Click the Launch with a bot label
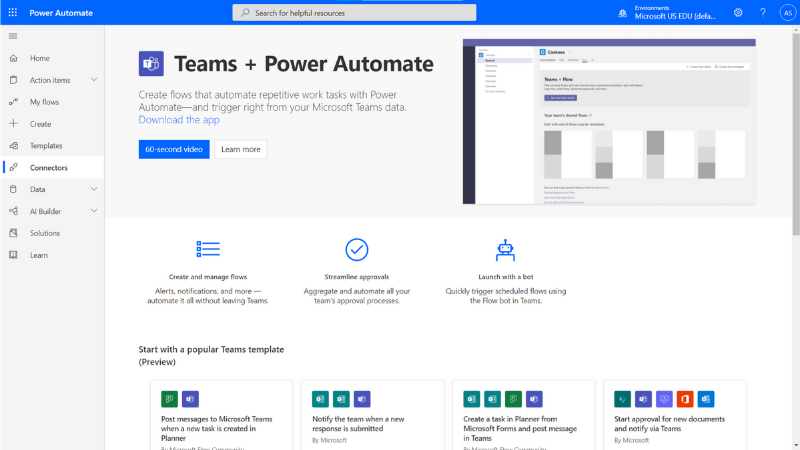The height and width of the screenshot is (450, 800). pyautogui.click(x=506, y=277)
